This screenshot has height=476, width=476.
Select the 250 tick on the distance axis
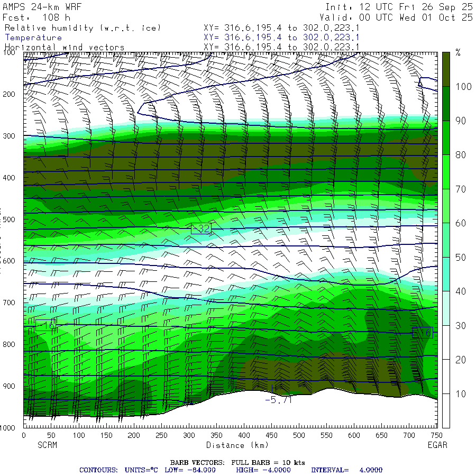161,435
